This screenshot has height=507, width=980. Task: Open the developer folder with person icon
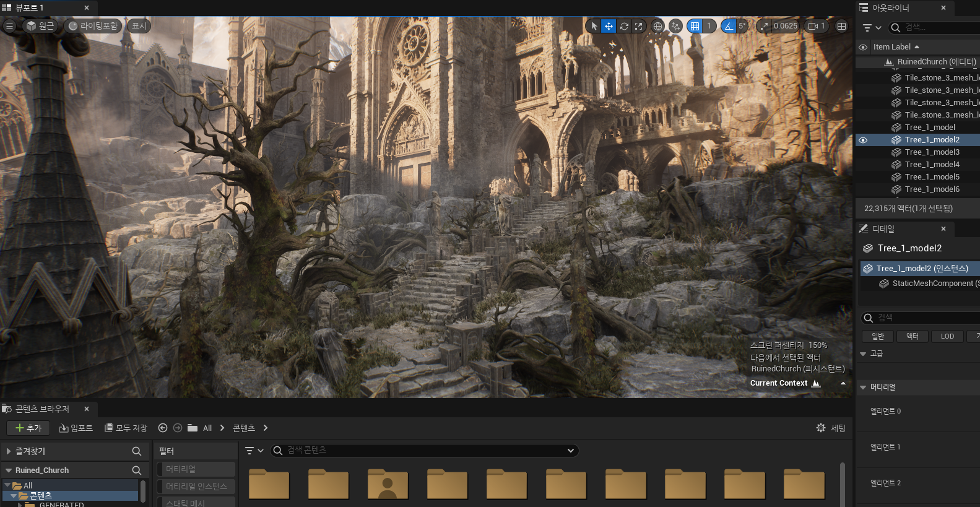(x=388, y=484)
